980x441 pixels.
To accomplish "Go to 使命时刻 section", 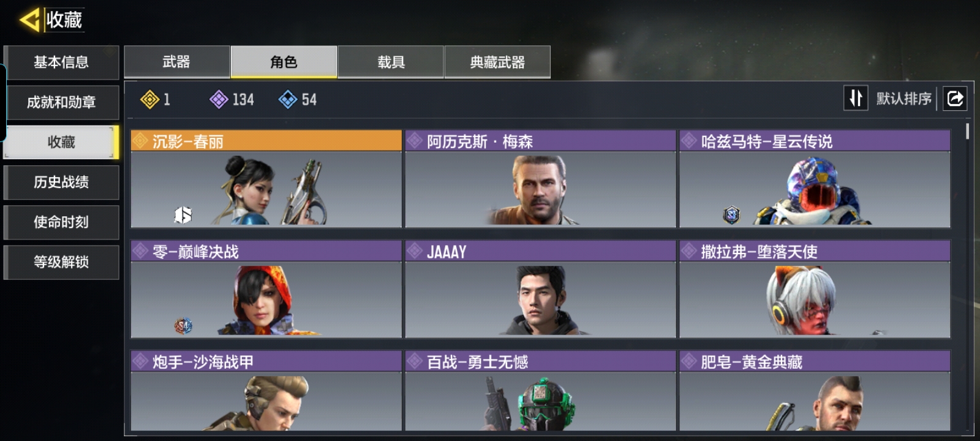I will (x=61, y=222).
